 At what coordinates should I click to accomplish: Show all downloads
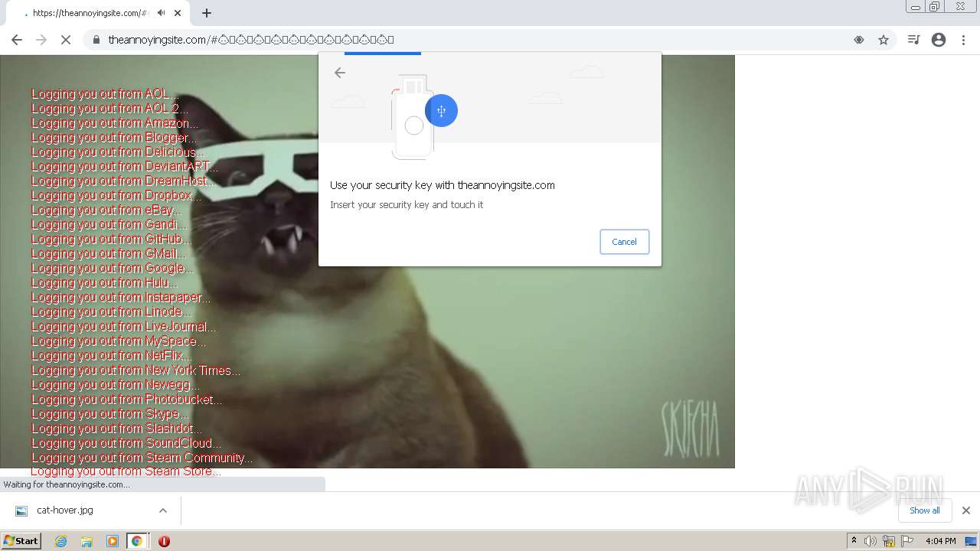tap(924, 510)
